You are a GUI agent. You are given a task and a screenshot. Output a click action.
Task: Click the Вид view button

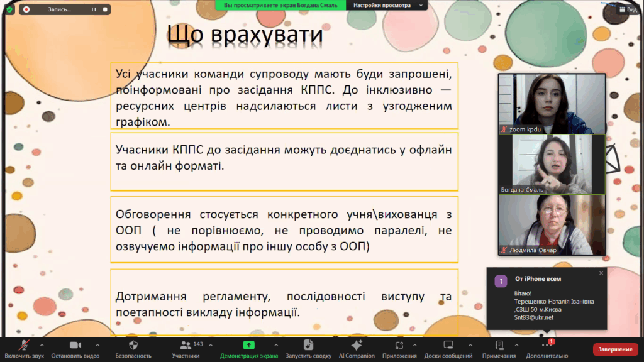628,9
